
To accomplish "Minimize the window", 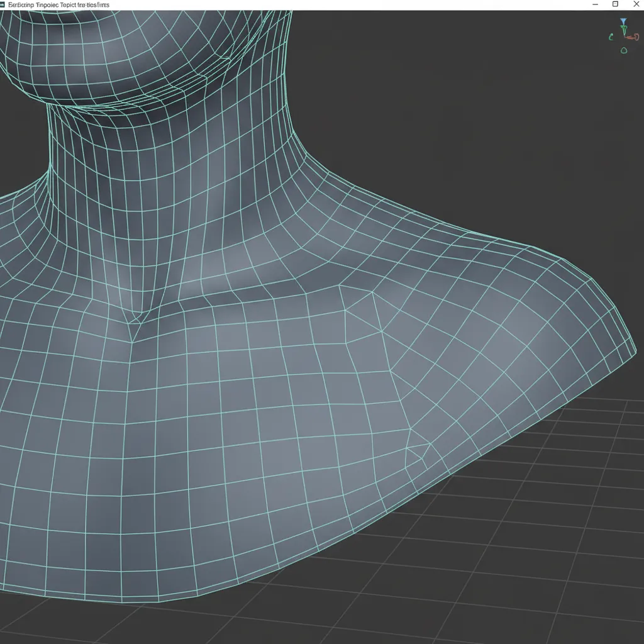I will (x=595, y=4).
